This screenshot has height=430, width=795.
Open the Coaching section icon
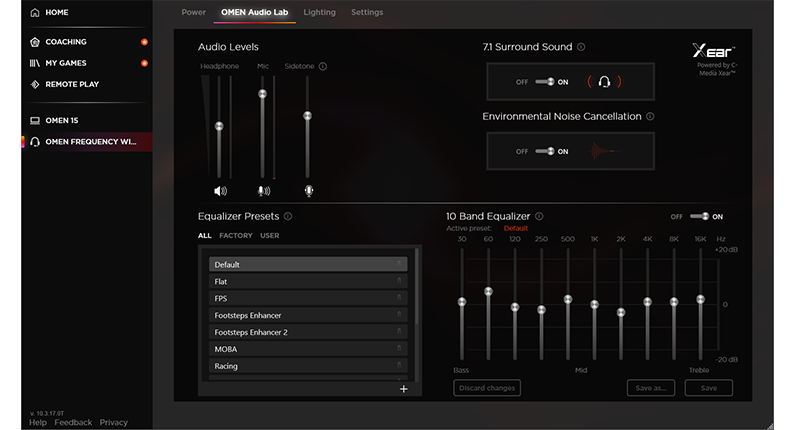click(x=35, y=42)
